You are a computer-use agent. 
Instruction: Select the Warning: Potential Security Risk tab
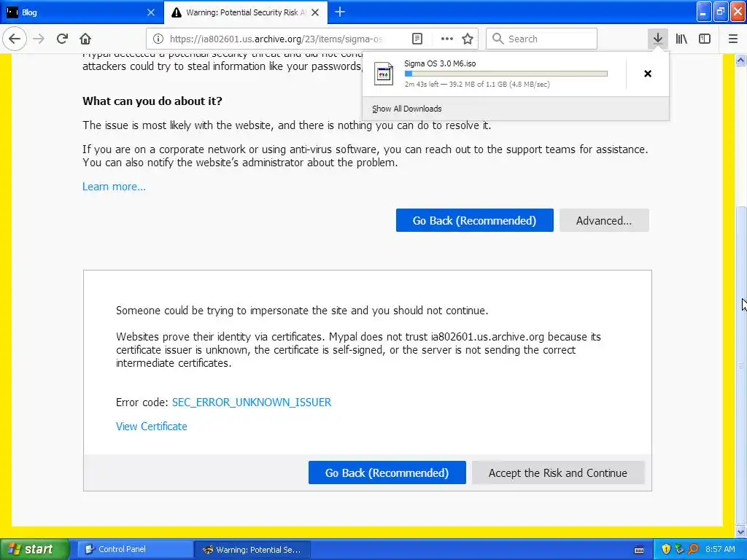click(x=246, y=12)
